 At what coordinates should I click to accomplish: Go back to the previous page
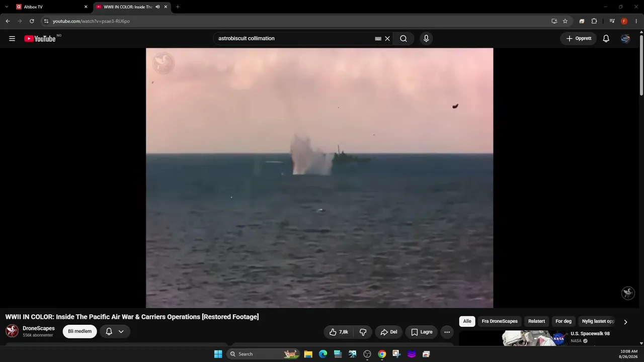click(8, 21)
